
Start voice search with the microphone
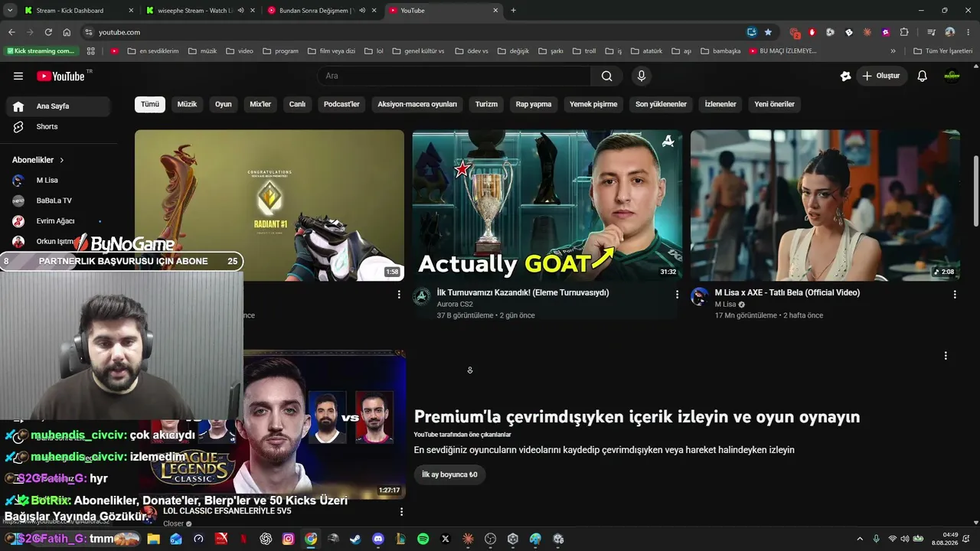(x=642, y=76)
